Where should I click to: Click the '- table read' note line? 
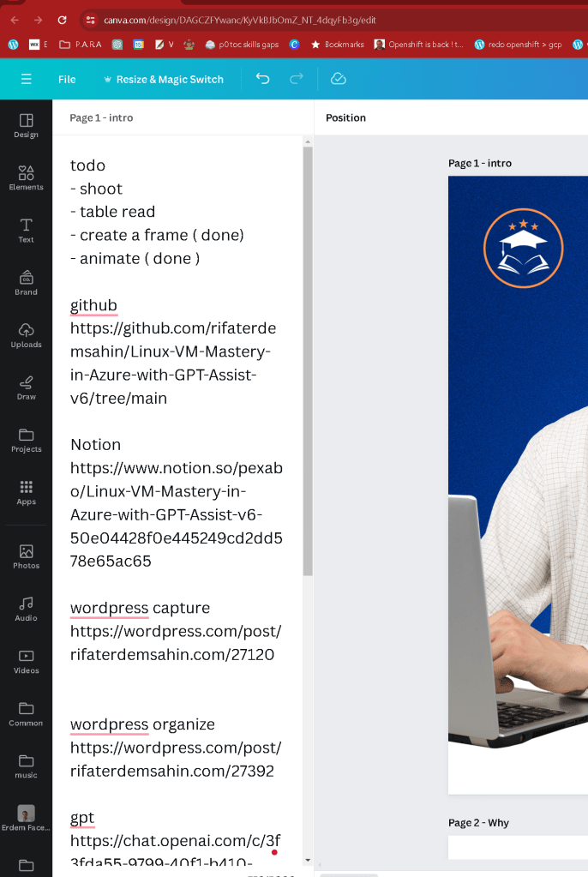pos(112,212)
